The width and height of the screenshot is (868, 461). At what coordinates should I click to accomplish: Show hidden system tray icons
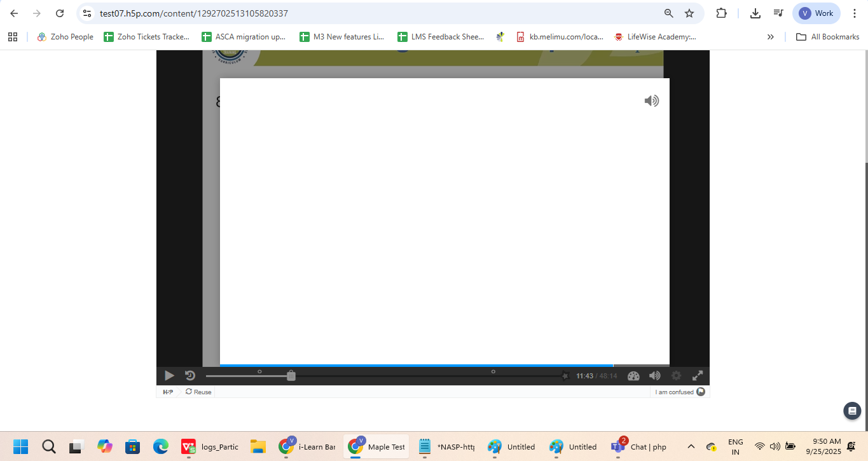pyautogui.click(x=691, y=446)
